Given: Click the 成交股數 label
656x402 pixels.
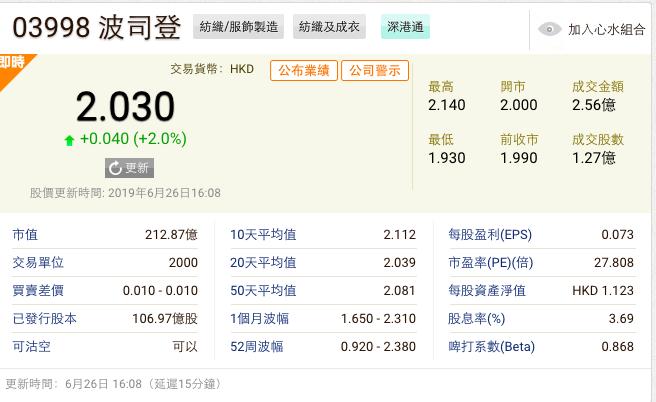Looking at the screenshot, I should point(598,139).
